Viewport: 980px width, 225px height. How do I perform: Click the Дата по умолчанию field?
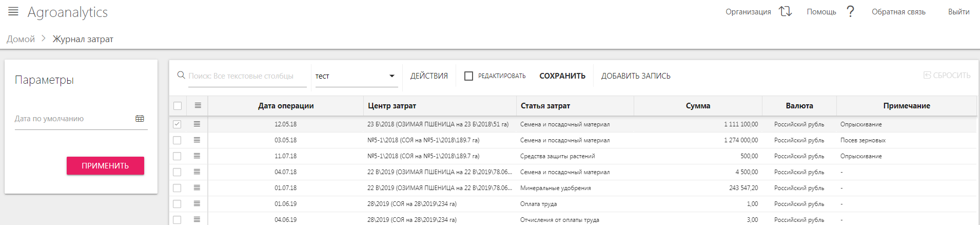[81, 119]
